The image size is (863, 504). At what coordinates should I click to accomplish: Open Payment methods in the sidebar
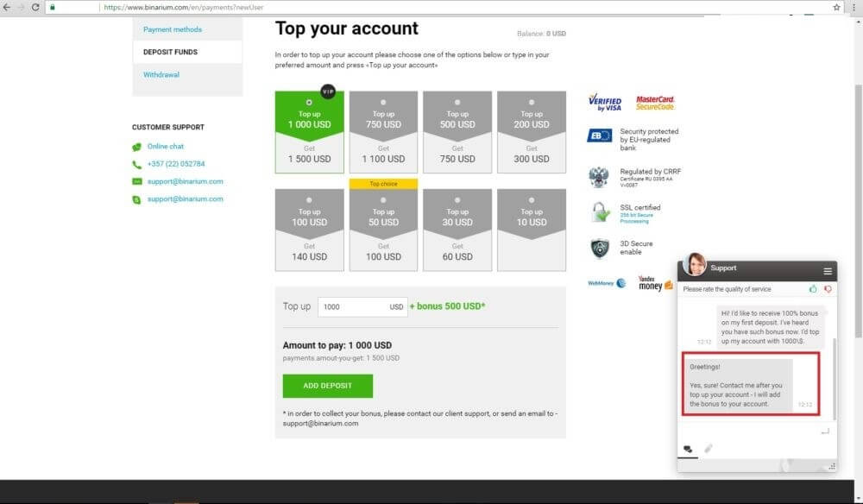tap(173, 29)
